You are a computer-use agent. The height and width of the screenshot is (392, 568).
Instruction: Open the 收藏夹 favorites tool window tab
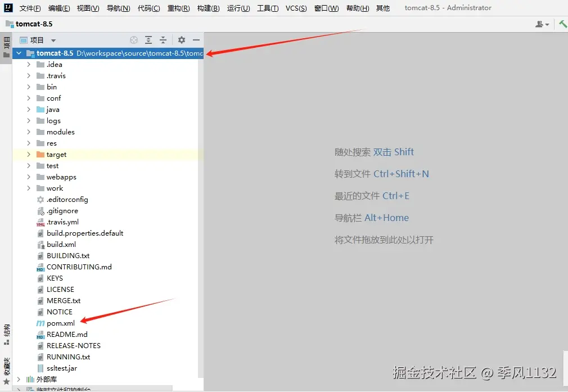click(x=7, y=371)
